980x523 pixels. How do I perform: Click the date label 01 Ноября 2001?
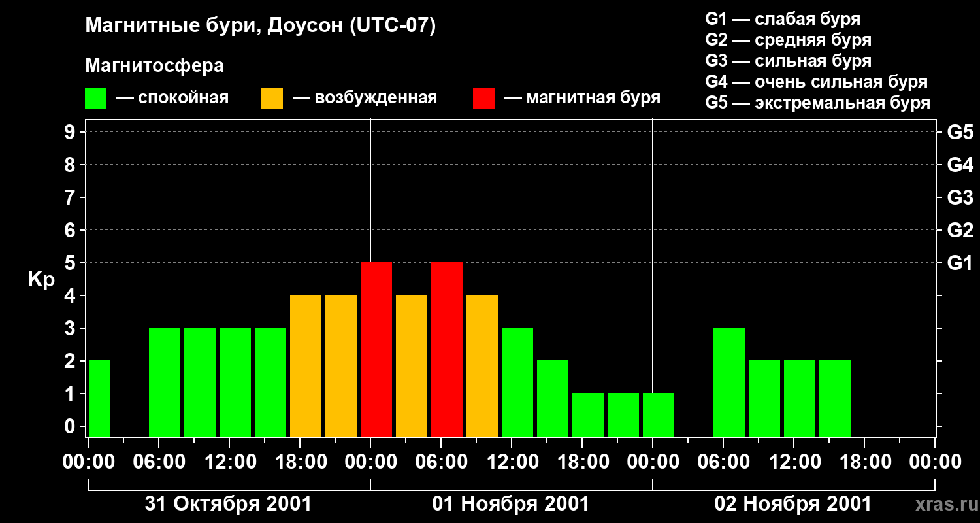[x=511, y=504]
